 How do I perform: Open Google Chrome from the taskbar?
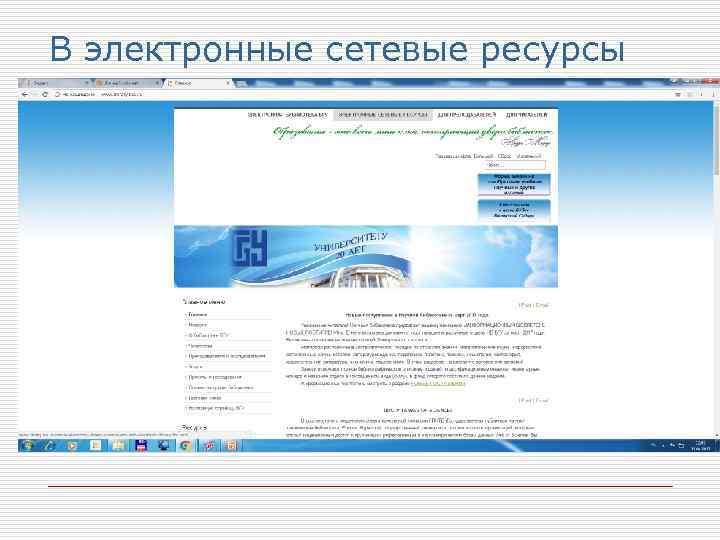(x=186, y=445)
